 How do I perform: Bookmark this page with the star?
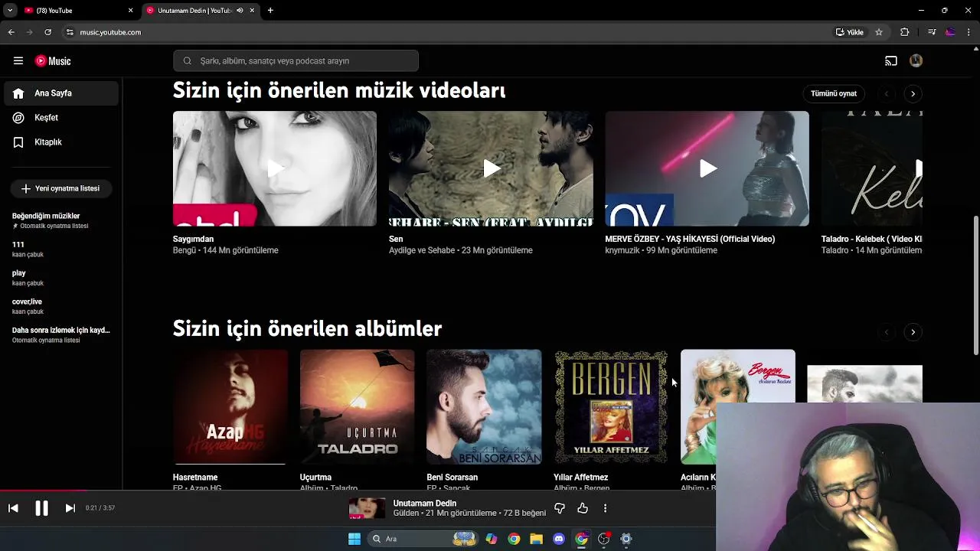click(x=879, y=32)
